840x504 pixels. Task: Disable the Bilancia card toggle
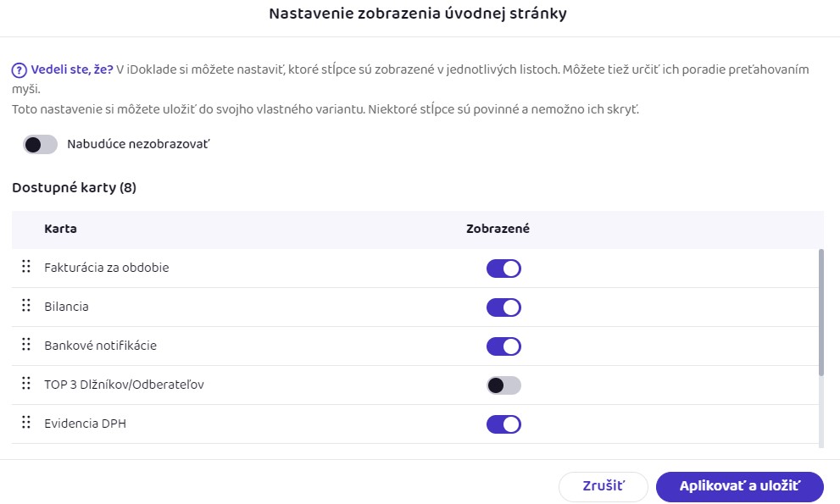tap(503, 307)
